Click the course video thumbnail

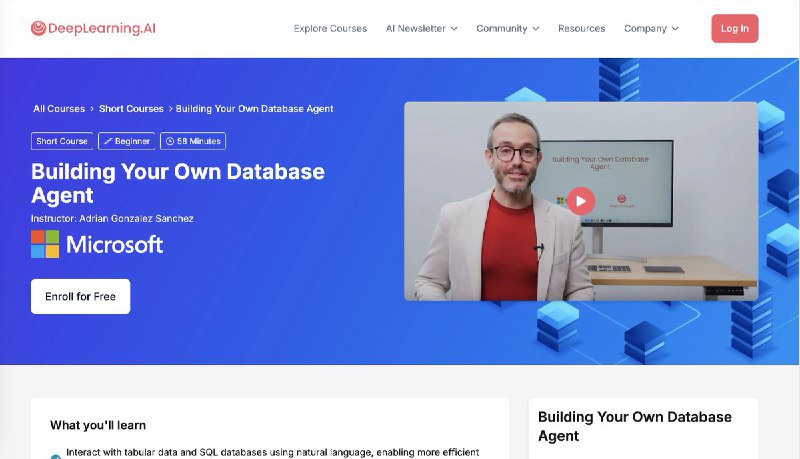point(581,201)
